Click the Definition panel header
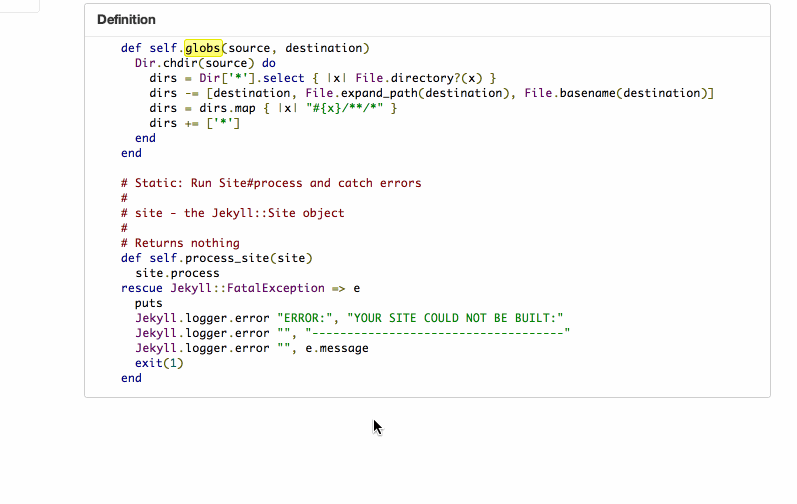Viewport: 797px width, 504px height. point(126,20)
